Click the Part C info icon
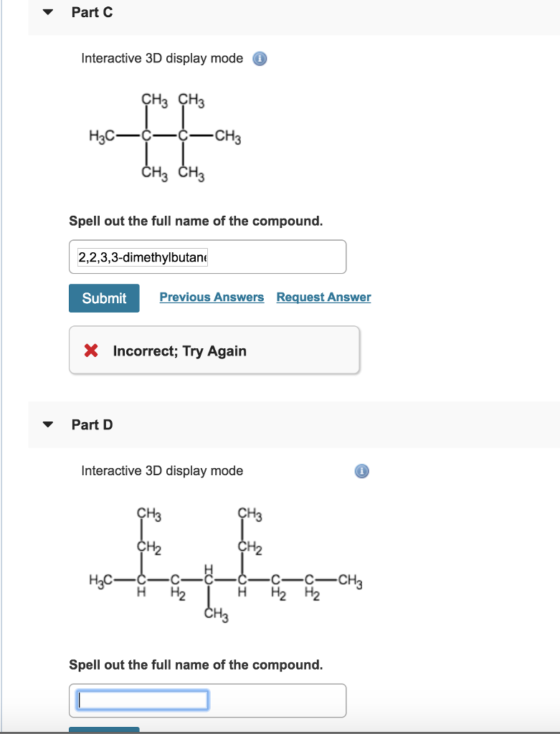 pos(260,59)
